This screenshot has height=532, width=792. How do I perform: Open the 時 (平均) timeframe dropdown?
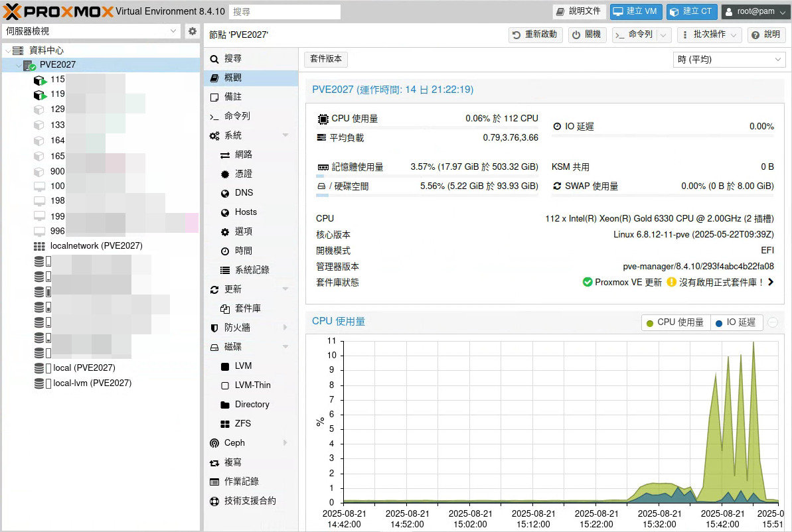[x=729, y=60]
